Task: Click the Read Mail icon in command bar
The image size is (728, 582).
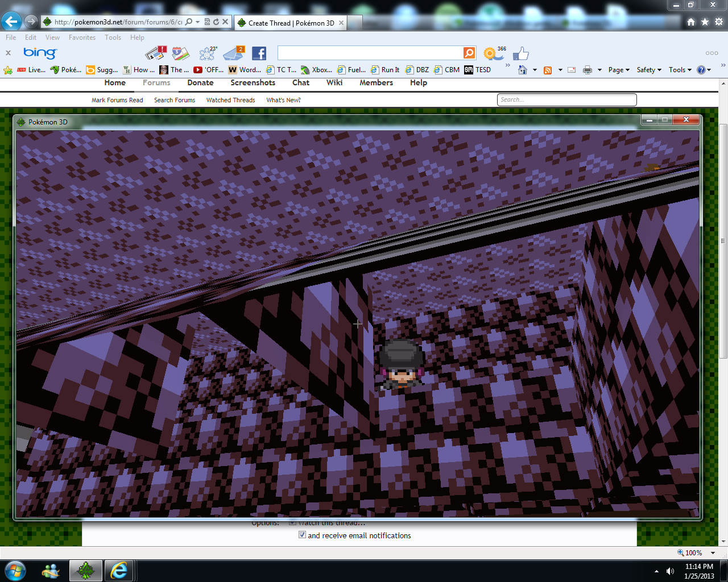Action: click(x=572, y=70)
